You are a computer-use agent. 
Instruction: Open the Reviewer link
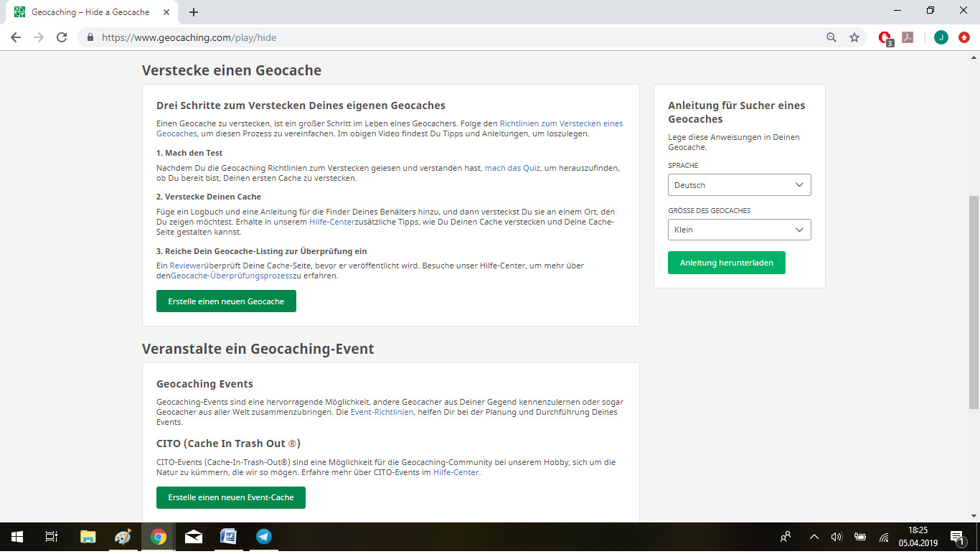coord(187,266)
